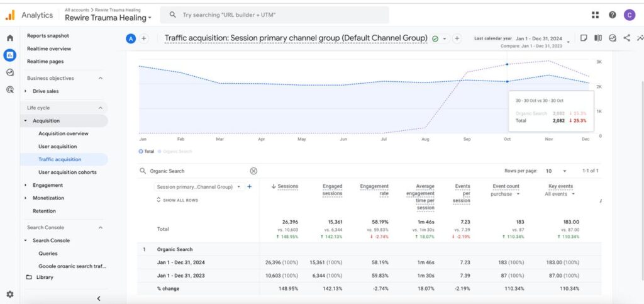The width and height of the screenshot is (644, 304).
Task: Open Reports snapshot
Action: tap(48, 36)
